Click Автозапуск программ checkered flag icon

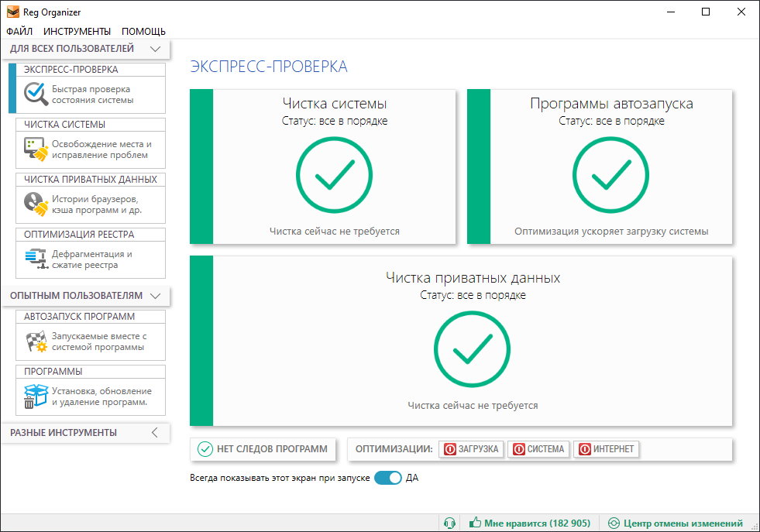(x=36, y=342)
